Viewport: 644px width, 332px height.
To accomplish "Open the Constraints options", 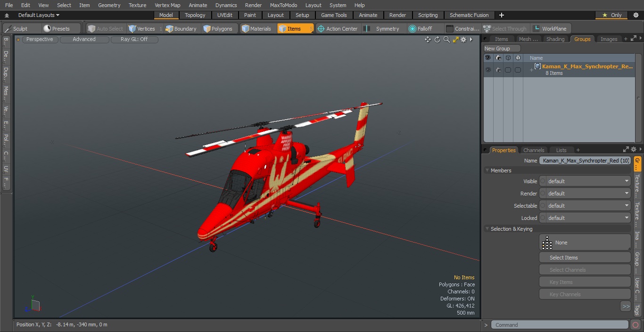I will (463, 29).
